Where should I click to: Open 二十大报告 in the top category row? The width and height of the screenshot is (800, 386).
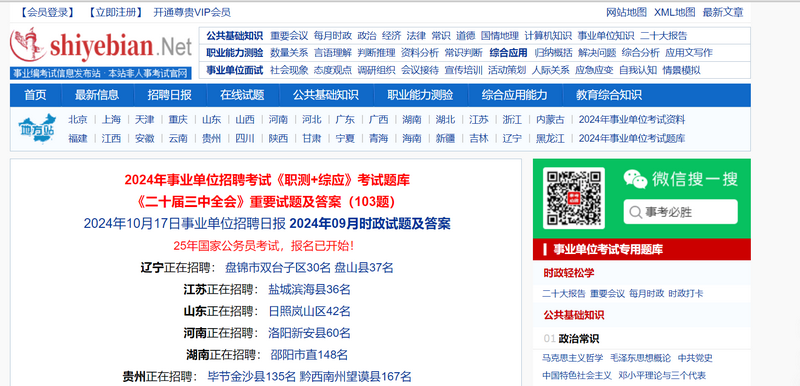point(663,36)
